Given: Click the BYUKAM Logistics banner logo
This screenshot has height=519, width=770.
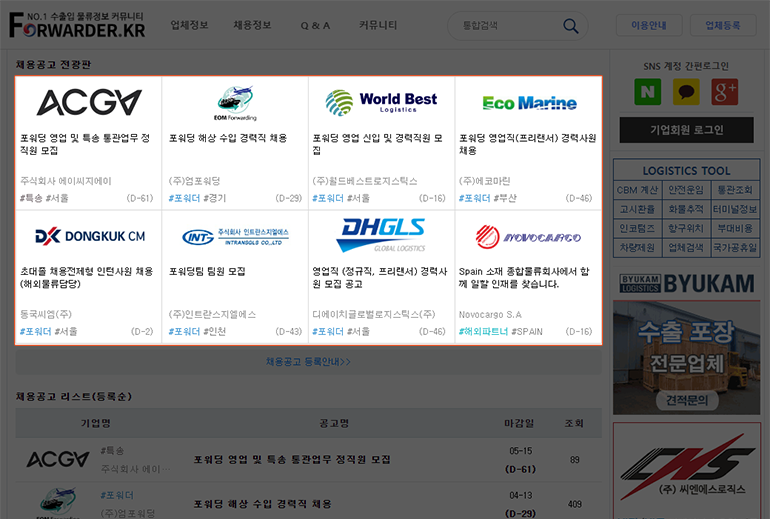Looking at the screenshot, I should pyautogui.click(x=687, y=283).
